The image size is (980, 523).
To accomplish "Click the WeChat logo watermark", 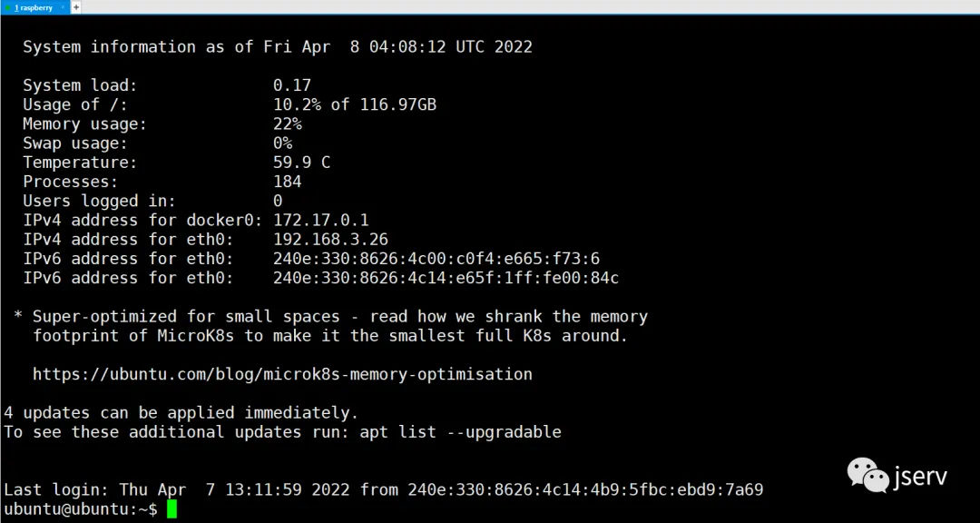I will click(x=867, y=475).
